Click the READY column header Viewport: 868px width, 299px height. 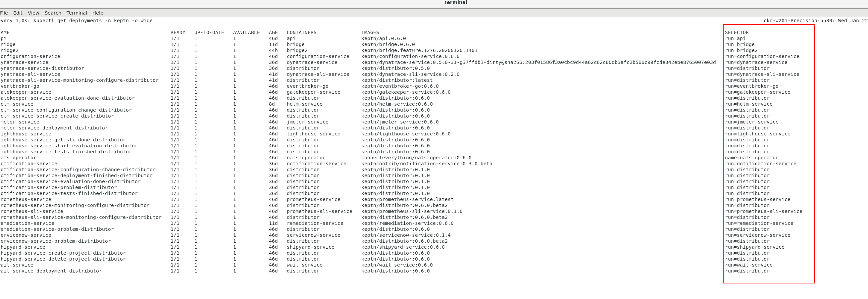177,32
